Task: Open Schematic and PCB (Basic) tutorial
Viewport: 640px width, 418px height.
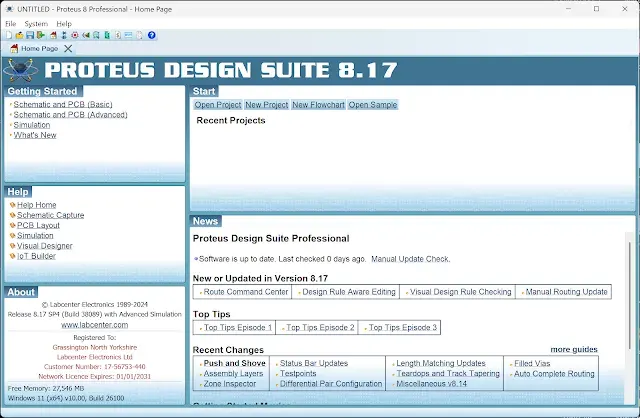Action: (x=63, y=104)
